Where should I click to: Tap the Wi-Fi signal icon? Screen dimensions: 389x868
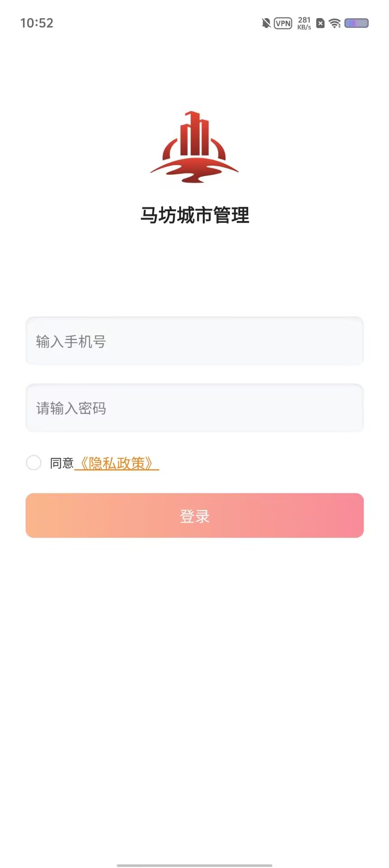click(x=335, y=23)
